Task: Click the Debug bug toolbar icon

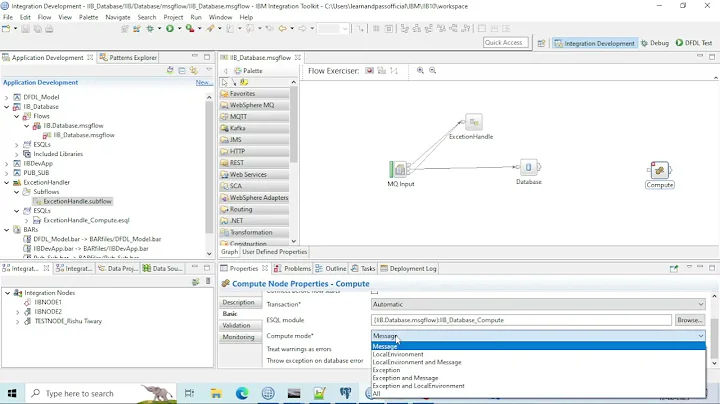Action: tap(150, 28)
